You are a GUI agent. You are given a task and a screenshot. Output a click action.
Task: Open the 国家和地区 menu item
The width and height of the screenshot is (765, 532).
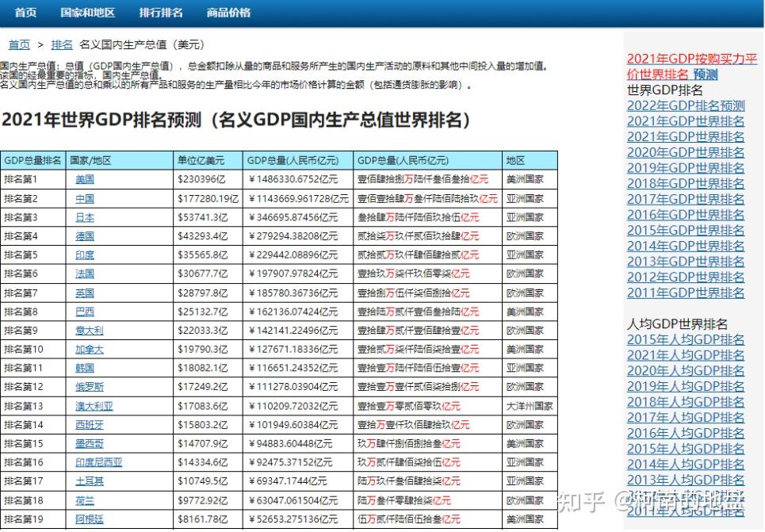(87, 12)
